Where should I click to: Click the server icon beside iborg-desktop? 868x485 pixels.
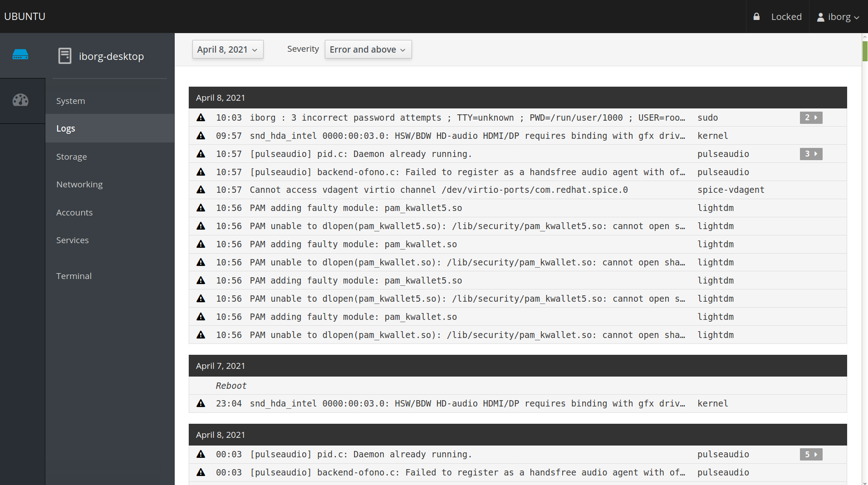(x=64, y=55)
